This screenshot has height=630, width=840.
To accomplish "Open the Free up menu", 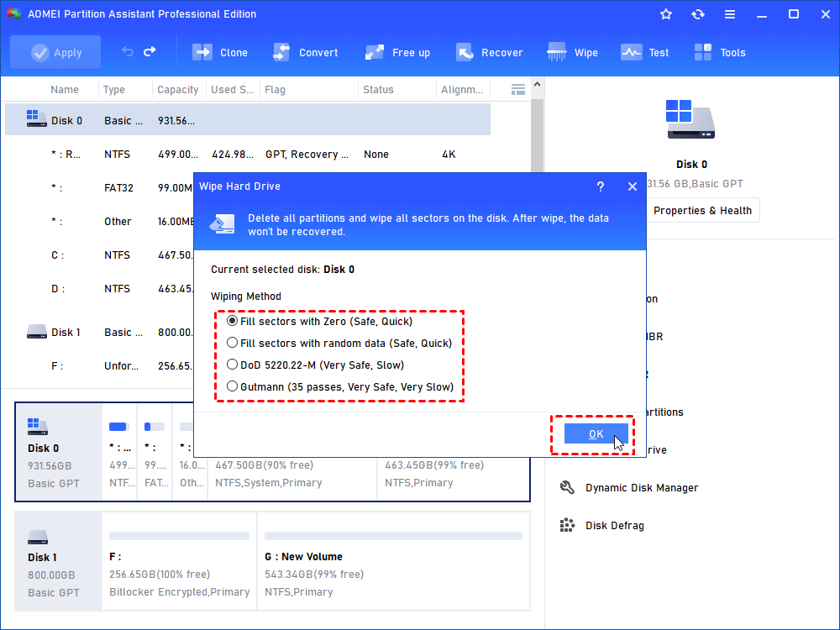I will pos(397,52).
